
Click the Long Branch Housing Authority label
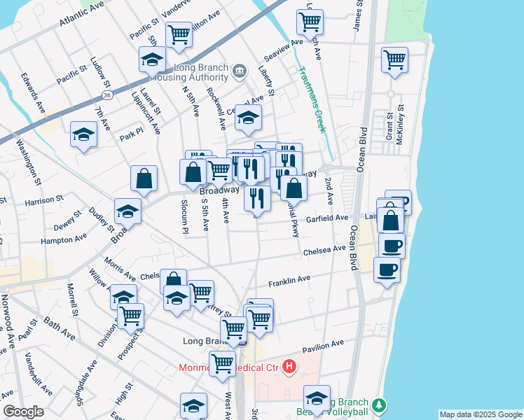point(190,72)
